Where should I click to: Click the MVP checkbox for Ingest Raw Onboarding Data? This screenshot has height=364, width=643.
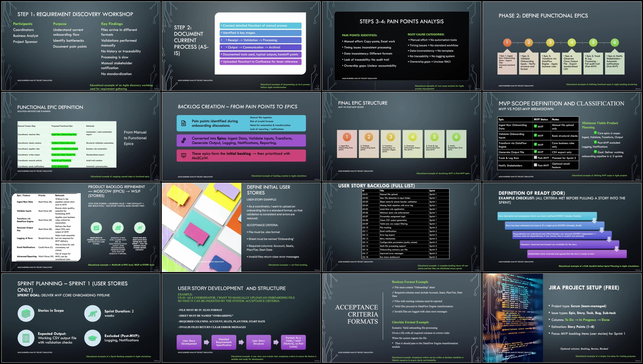click(535, 126)
